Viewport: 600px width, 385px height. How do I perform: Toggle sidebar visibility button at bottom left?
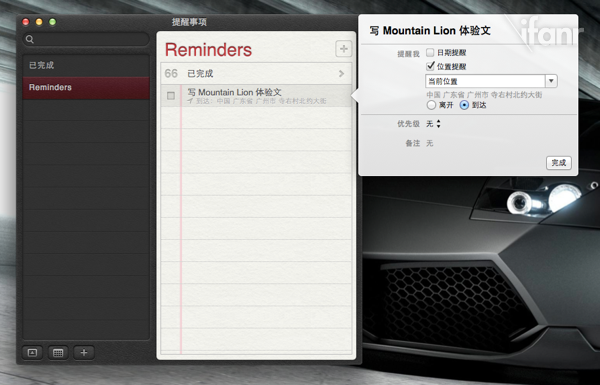(33, 352)
